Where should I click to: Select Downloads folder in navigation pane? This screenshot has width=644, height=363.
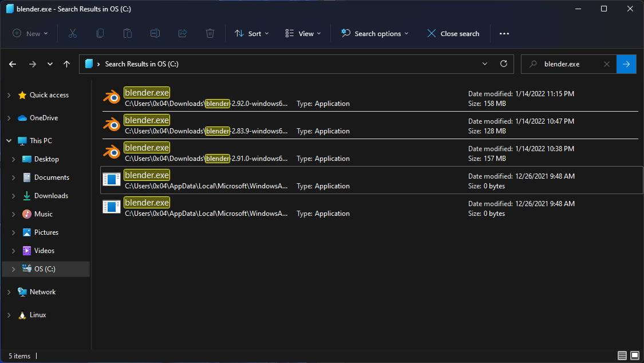(51, 196)
